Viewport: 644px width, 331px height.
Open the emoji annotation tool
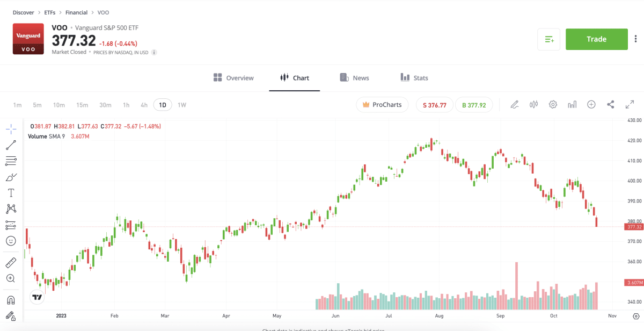[11, 241]
